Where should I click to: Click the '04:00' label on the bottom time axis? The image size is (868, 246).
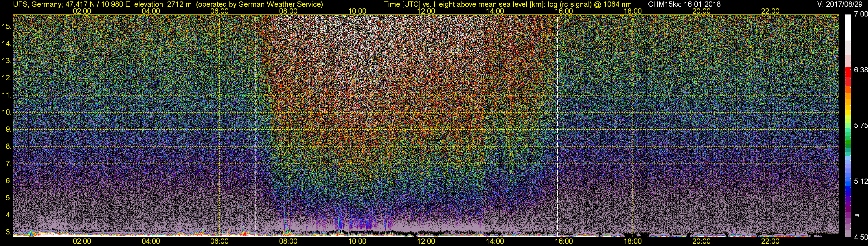pyautogui.click(x=151, y=242)
